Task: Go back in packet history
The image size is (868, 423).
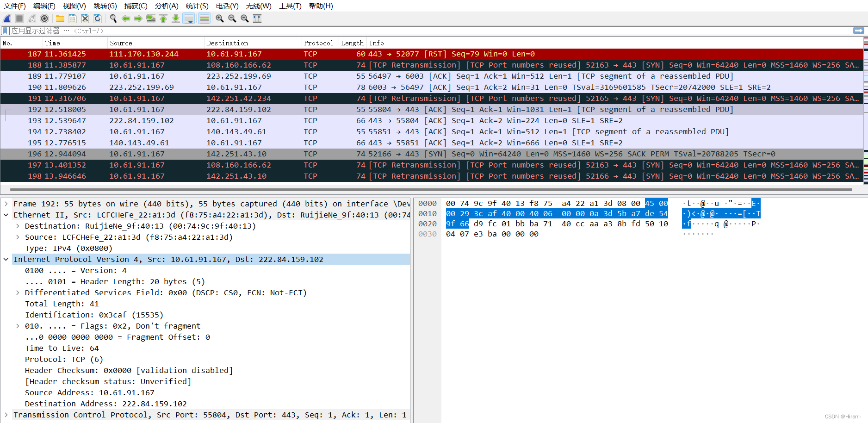Action: pyautogui.click(x=125, y=19)
